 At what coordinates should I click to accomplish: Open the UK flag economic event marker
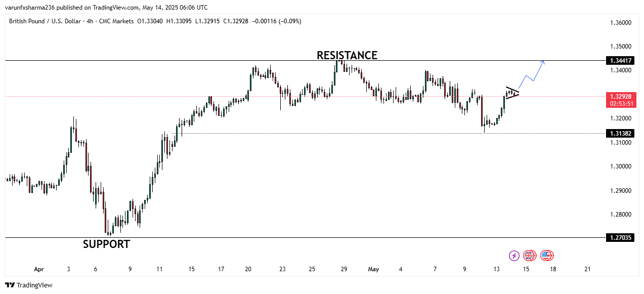[x=529, y=256]
